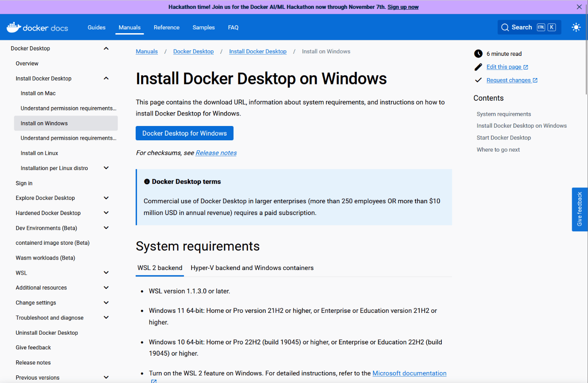Collapse the Install Docker Desktop subsection
The width and height of the screenshot is (588, 383).
106,78
